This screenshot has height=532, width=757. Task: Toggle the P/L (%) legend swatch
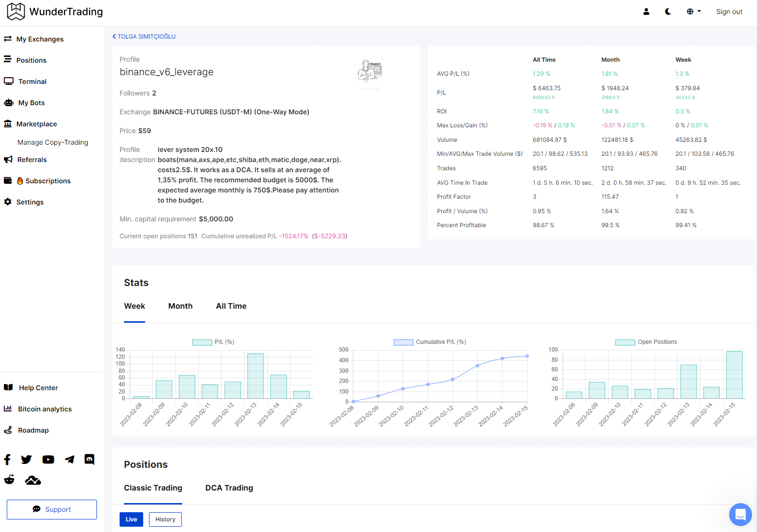point(202,342)
